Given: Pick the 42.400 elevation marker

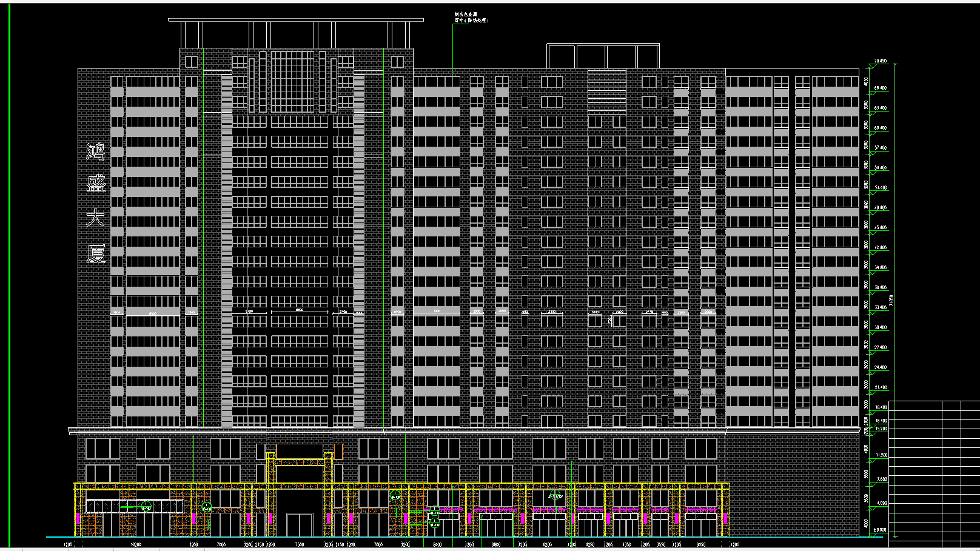Looking at the screenshot, I should coord(881,247).
